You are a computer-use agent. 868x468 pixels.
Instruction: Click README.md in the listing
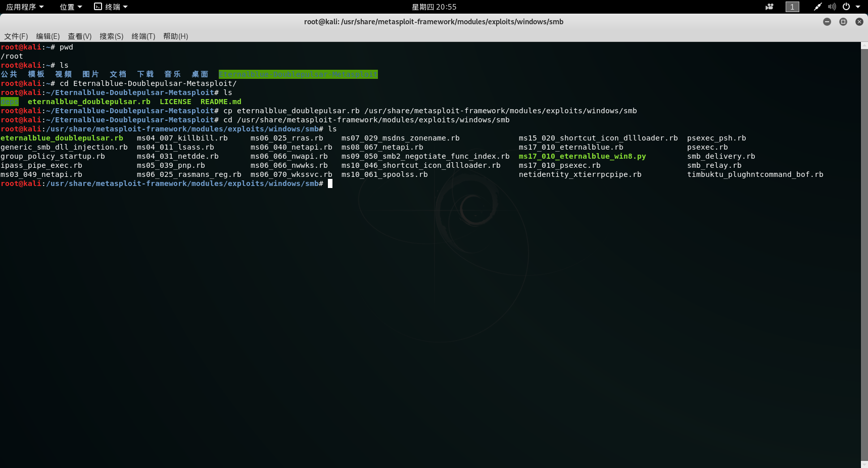pos(221,102)
